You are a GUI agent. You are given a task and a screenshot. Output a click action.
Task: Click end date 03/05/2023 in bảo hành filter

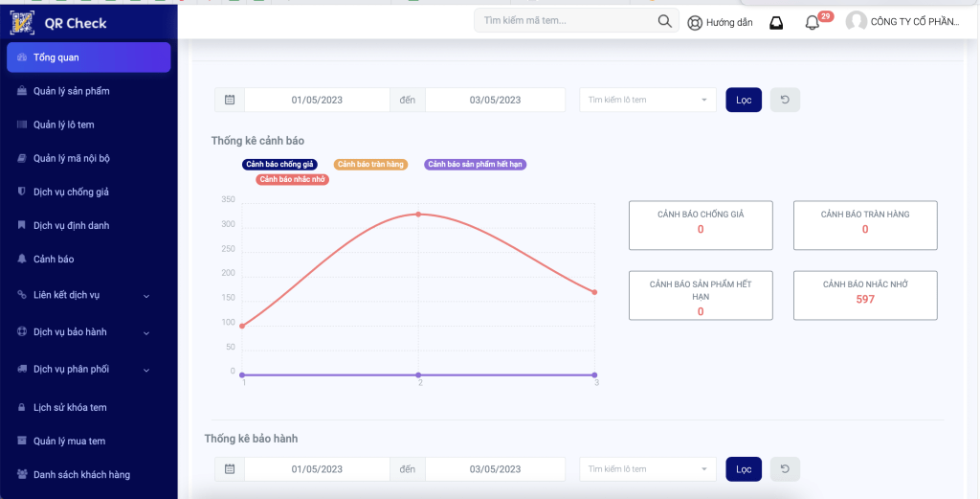495,469
